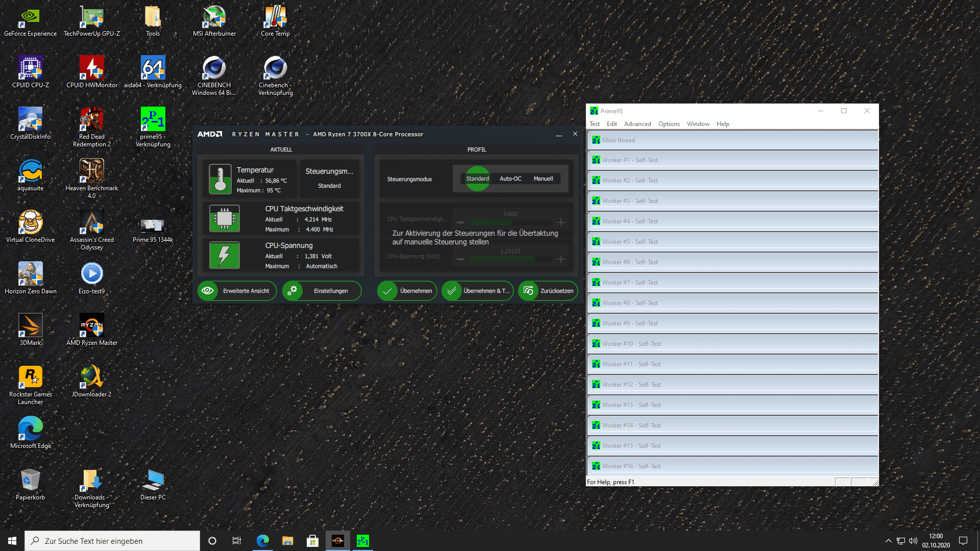Select Rockstar Games Launcher icon
Screen dimensions: 980x551
31,385
